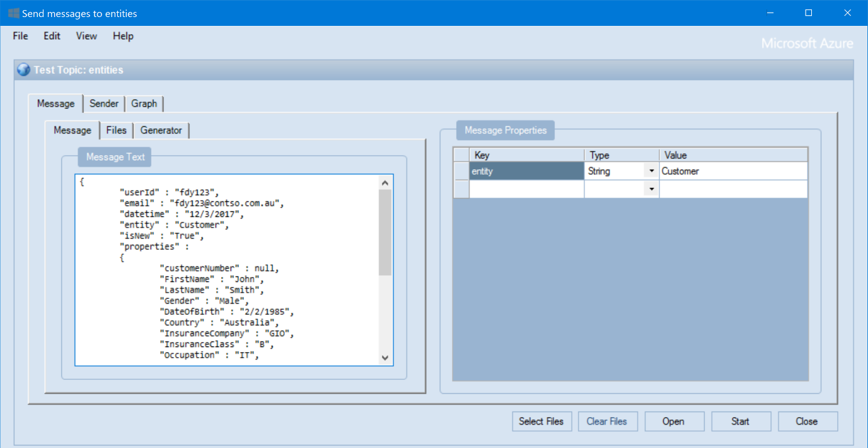Open the Generator tab
The width and height of the screenshot is (868, 448).
pos(161,130)
